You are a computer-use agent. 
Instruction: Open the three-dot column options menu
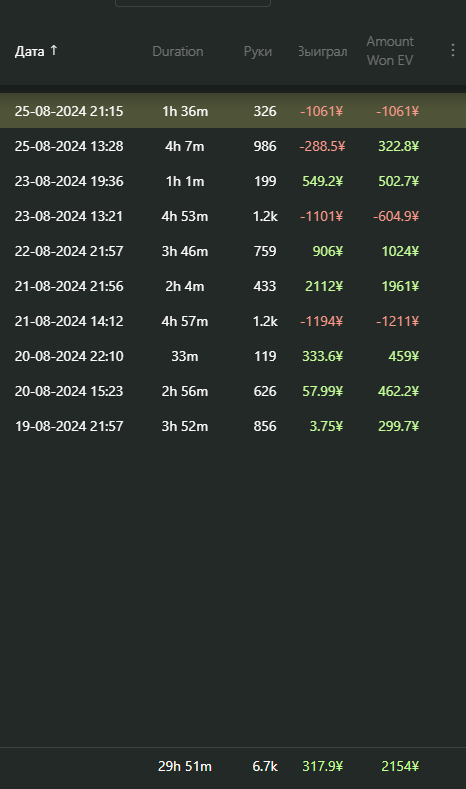[x=453, y=50]
